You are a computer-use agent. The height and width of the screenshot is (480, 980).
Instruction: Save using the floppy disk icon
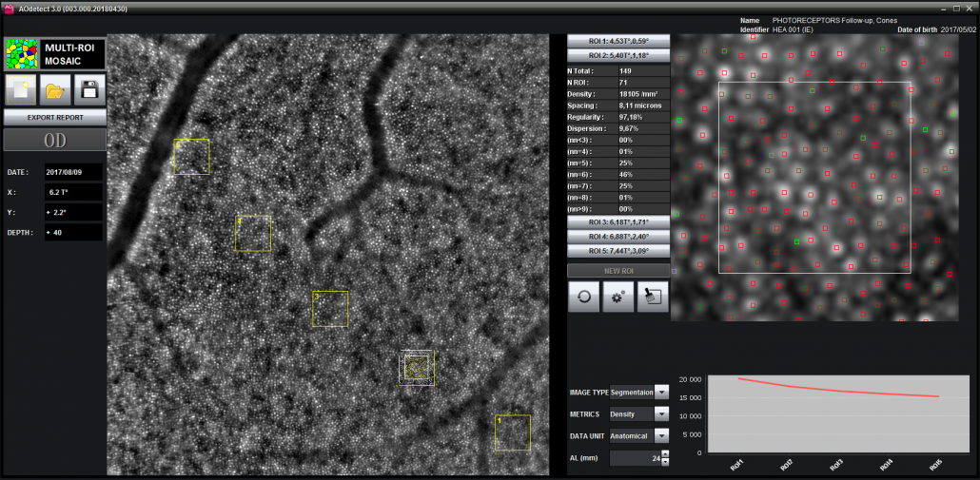(88, 90)
